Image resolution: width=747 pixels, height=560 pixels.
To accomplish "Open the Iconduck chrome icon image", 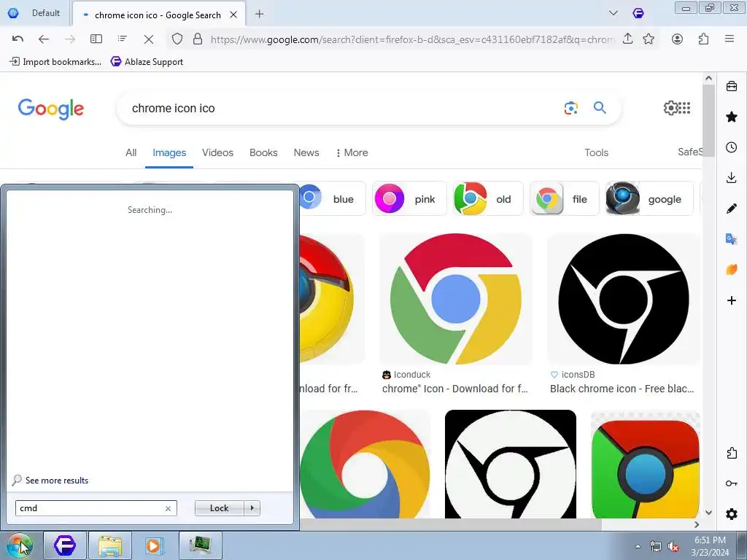I will tap(455, 299).
